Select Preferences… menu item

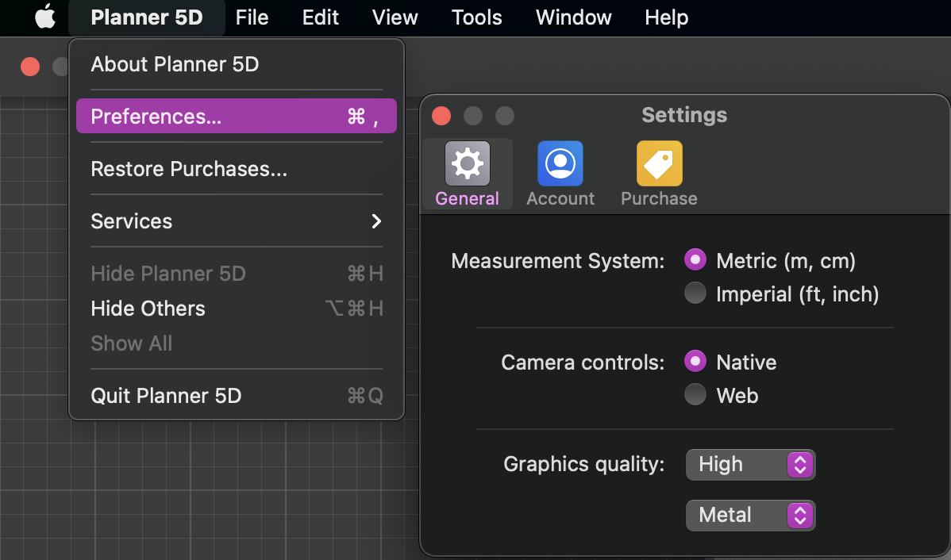pyautogui.click(x=237, y=116)
